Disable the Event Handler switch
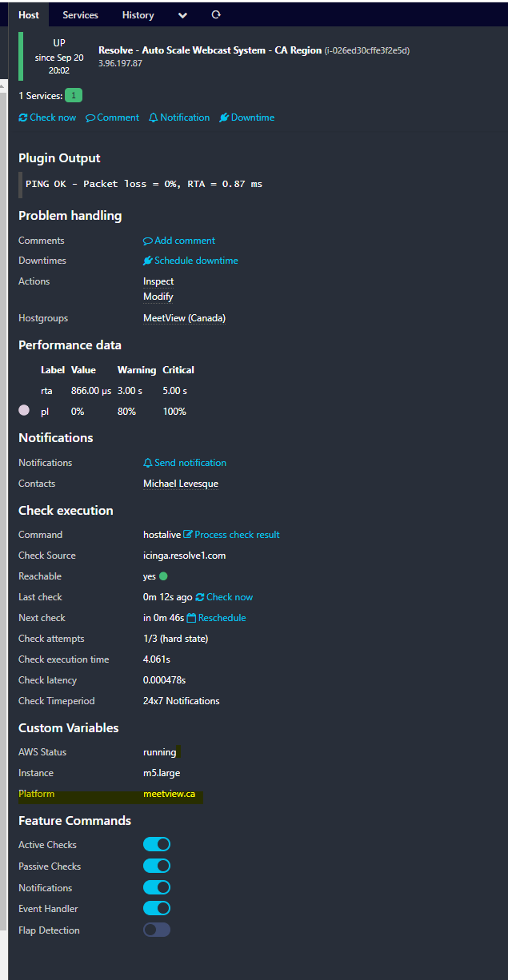This screenshot has width=508, height=980. (157, 908)
